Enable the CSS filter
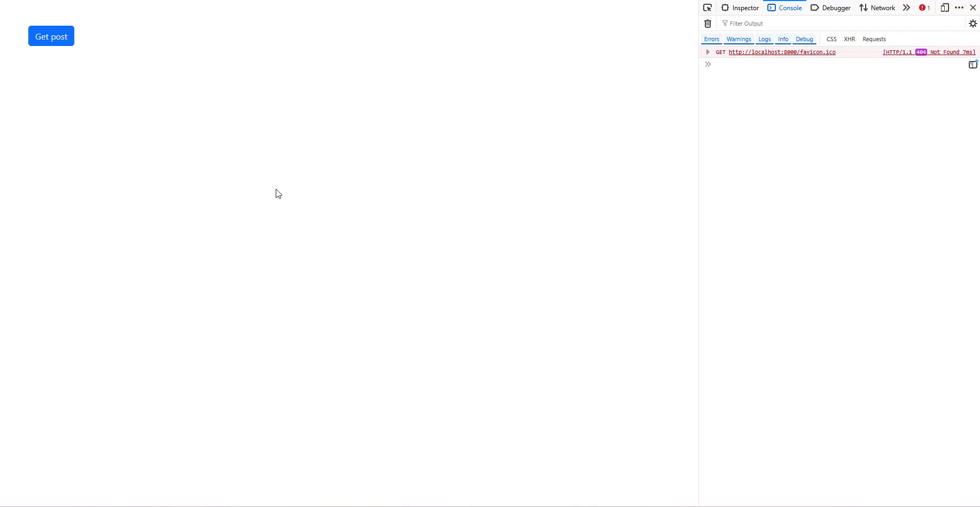Viewport: 980px width, 507px height. click(831, 39)
